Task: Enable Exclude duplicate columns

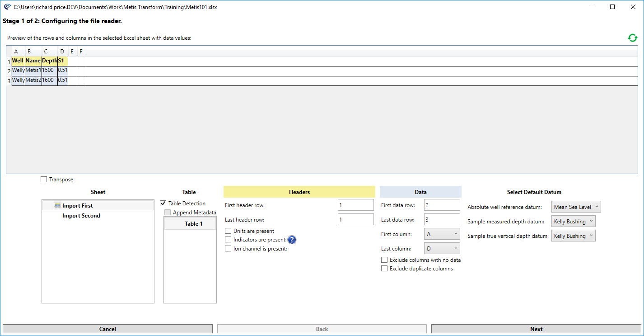Action: pyautogui.click(x=384, y=269)
